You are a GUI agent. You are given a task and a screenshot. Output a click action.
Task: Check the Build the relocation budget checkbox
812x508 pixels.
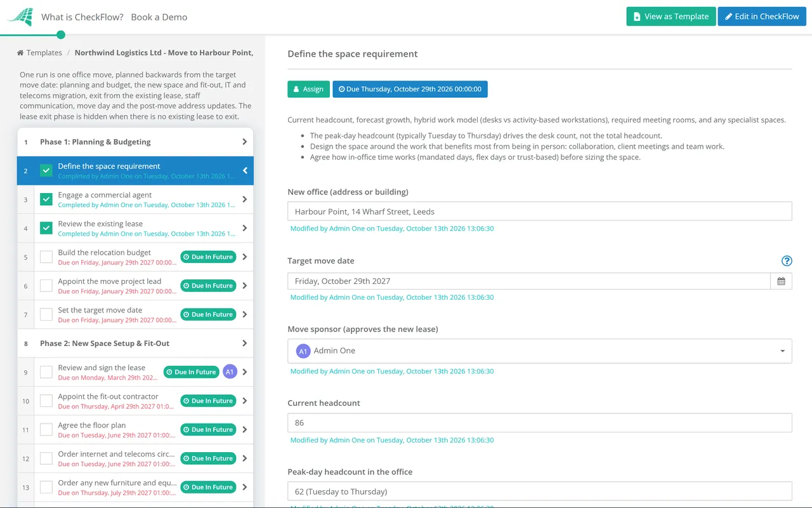pos(46,257)
